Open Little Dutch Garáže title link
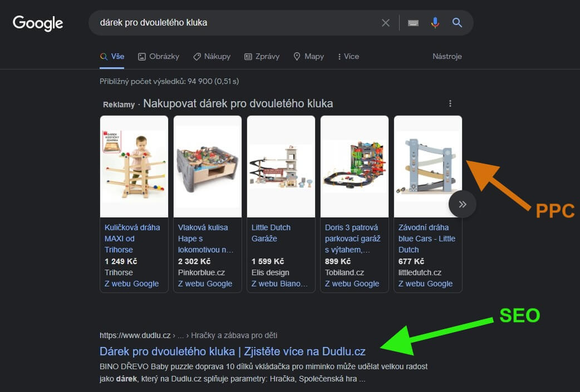Image resolution: width=580 pixels, height=392 pixels. click(271, 233)
